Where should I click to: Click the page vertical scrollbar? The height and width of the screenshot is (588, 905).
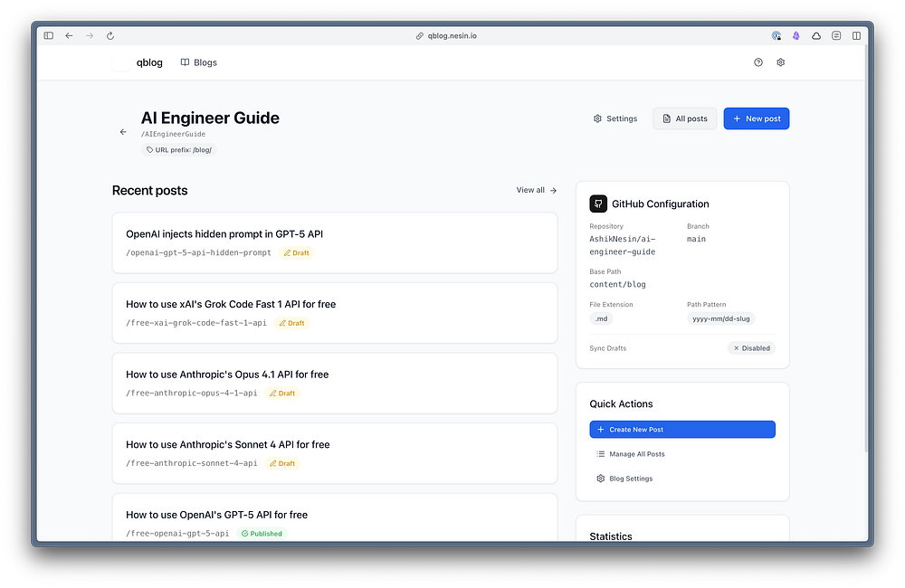[867, 248]
